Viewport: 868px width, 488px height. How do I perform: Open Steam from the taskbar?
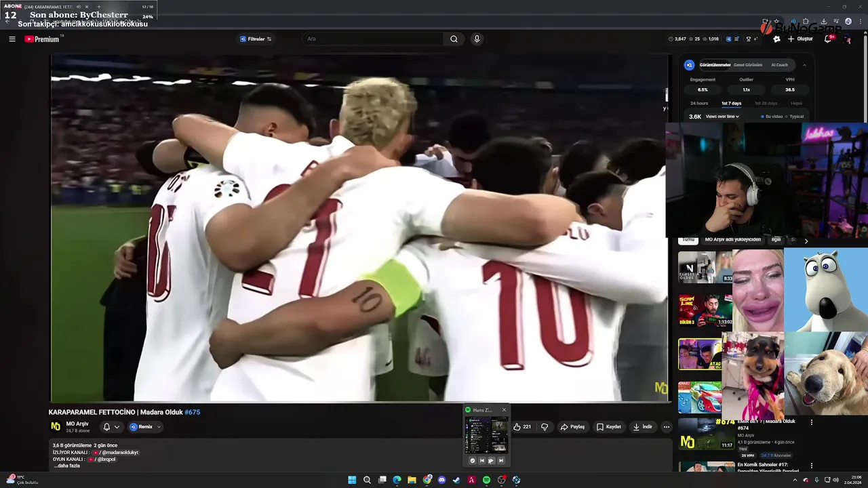click(x=456, y=480)
